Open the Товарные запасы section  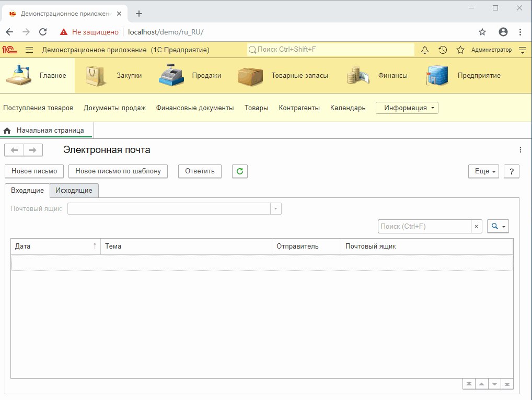283,76
